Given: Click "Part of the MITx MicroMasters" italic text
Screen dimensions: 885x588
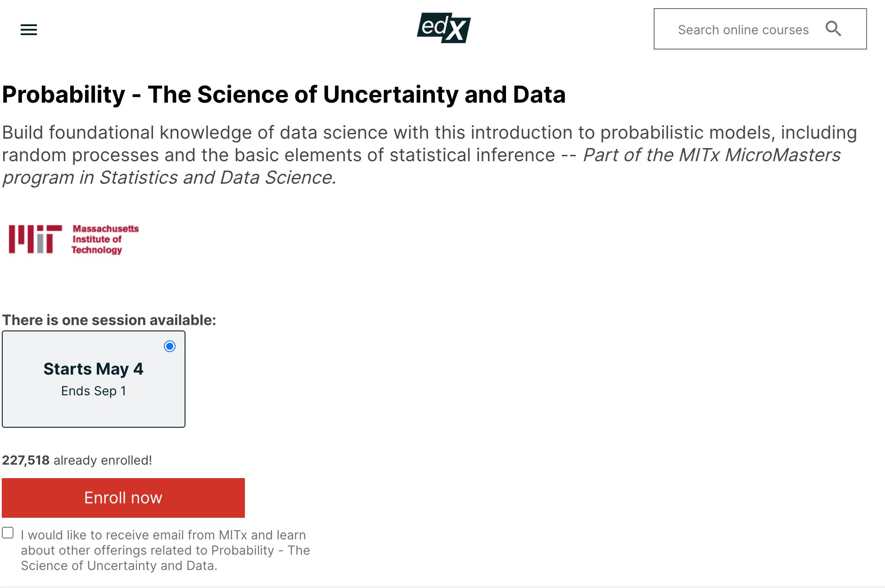Looking at the screenshot, I should click(x=711, y=155).
